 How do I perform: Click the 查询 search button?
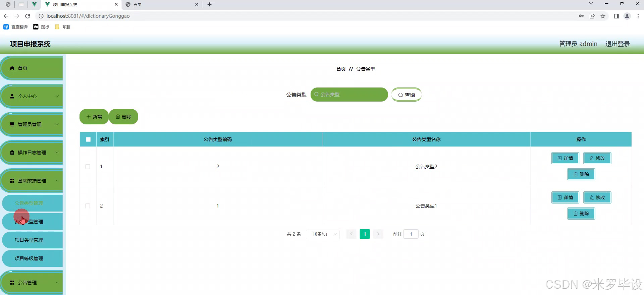coord(406,95)
